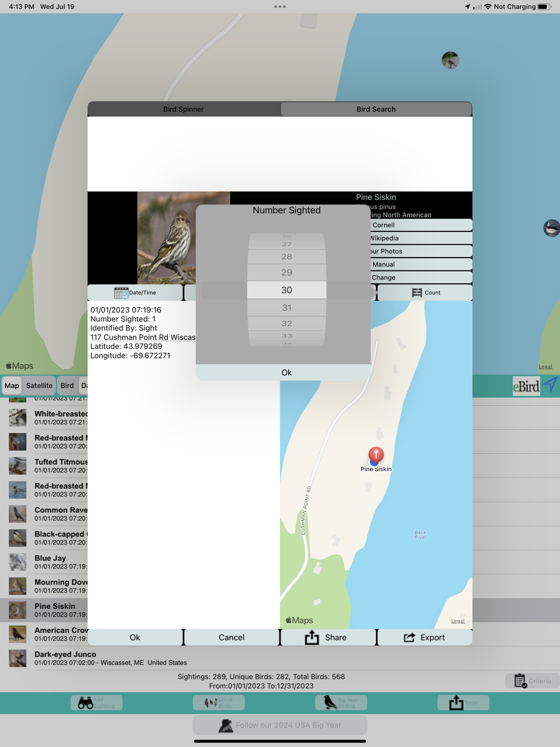Select 28 in the number picker
The image size is (560, 747).
[x=287, y=256]
